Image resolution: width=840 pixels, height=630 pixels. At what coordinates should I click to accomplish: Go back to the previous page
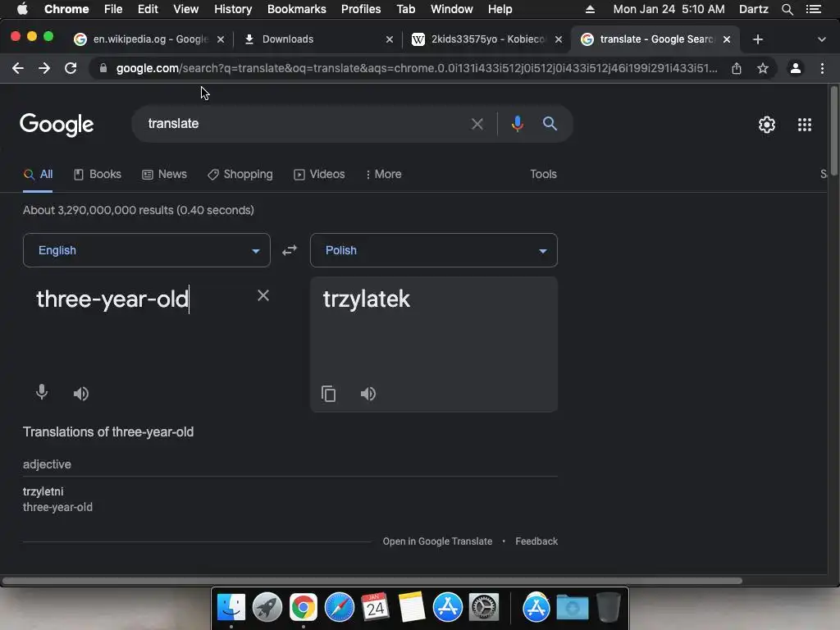coord(18,68)
